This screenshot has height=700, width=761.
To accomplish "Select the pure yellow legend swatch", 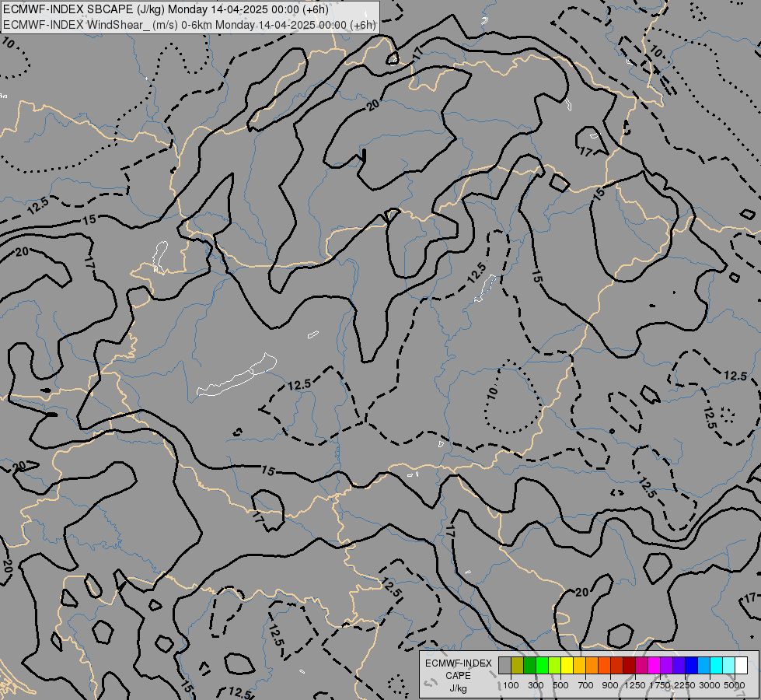I will click(567, 665).
